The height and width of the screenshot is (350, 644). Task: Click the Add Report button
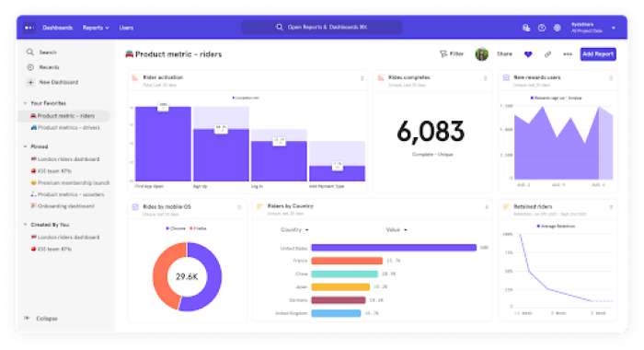pos(598,53)
